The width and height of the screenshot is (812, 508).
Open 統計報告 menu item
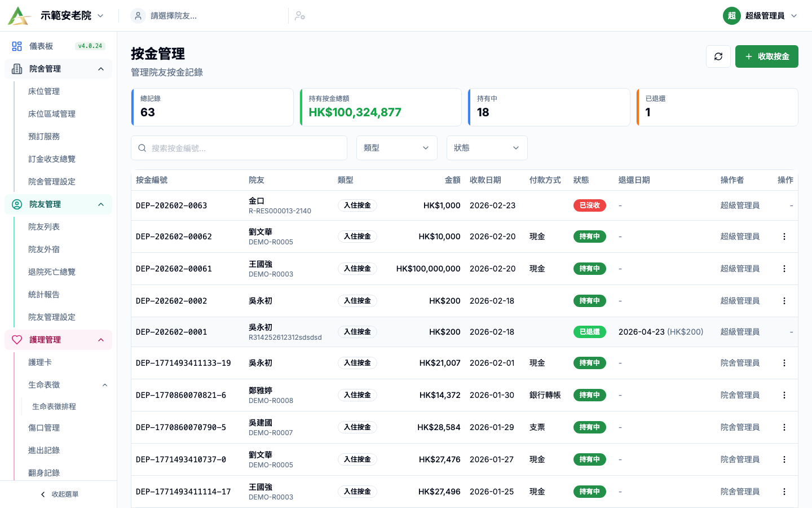pyautogui.click(x=44, y=295)
